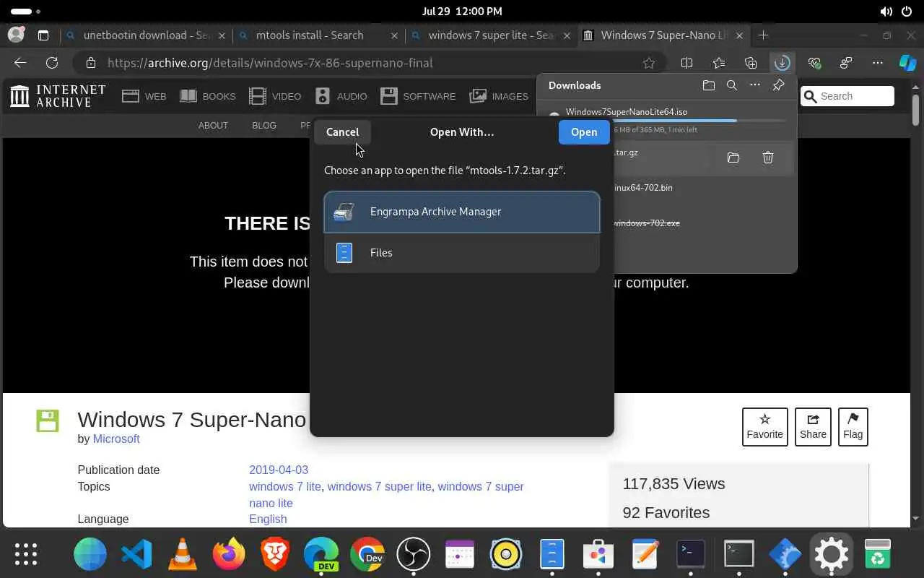
Task: Launch Firefox from dock
Action: [229, 554]
